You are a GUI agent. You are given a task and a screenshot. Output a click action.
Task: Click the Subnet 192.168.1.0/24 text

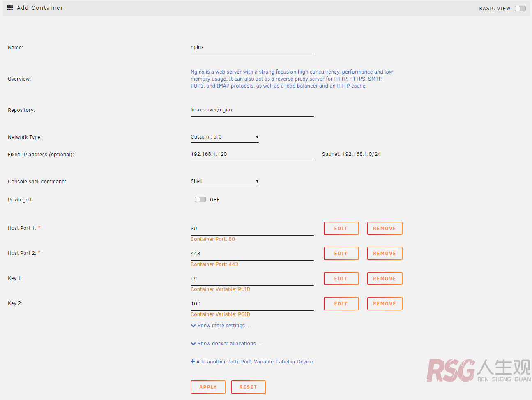(x=351, y=154)
